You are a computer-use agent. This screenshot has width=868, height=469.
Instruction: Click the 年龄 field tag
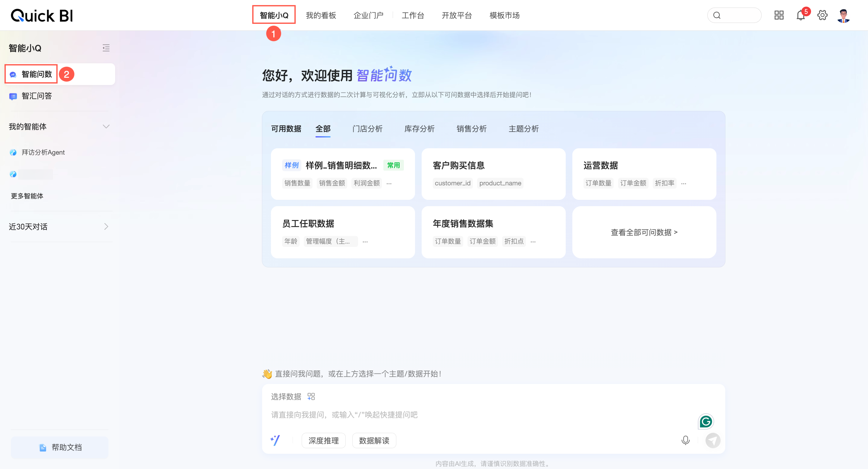pyautogui.click(x=291, y=241)
